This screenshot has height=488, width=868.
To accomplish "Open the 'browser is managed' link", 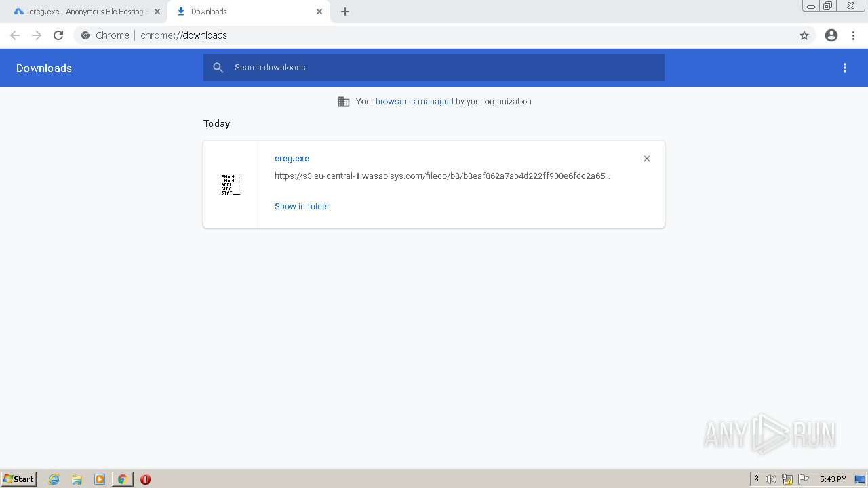I will click(414, 102).
